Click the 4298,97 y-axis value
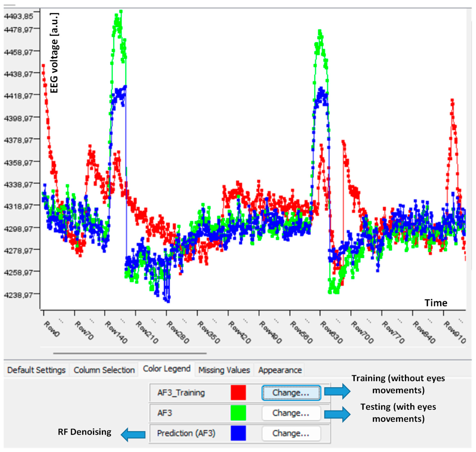 pos(19,229)
